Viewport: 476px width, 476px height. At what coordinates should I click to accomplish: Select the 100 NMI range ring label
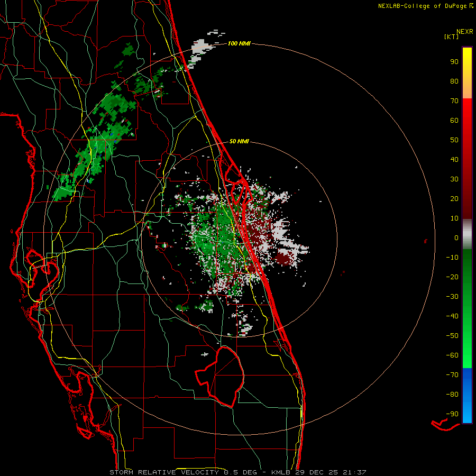pos(239,44)
